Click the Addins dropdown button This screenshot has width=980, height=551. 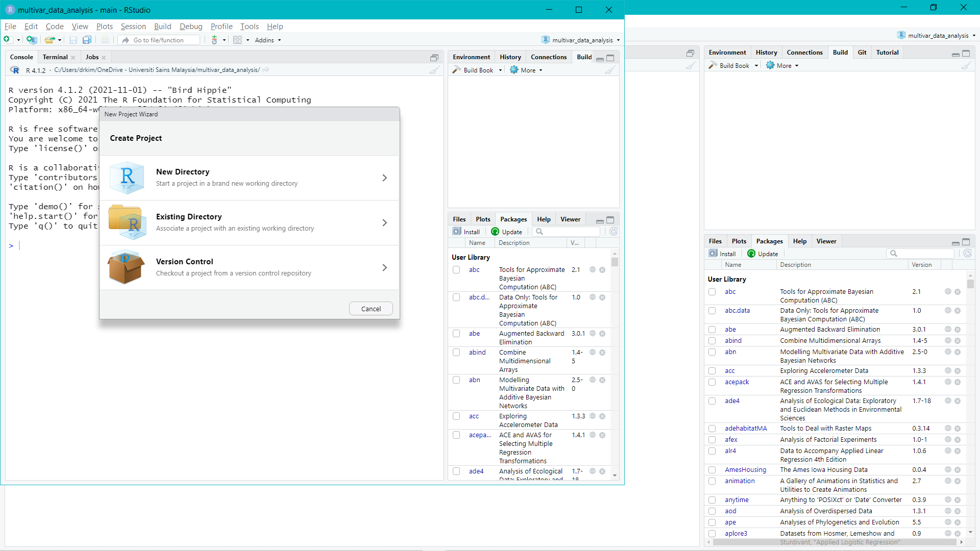(268, 40)
